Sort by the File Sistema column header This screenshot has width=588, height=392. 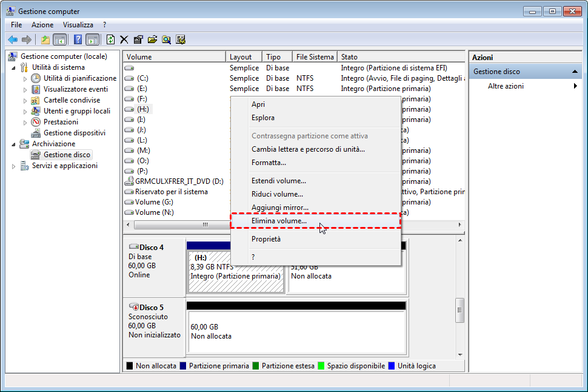point(315,56)
